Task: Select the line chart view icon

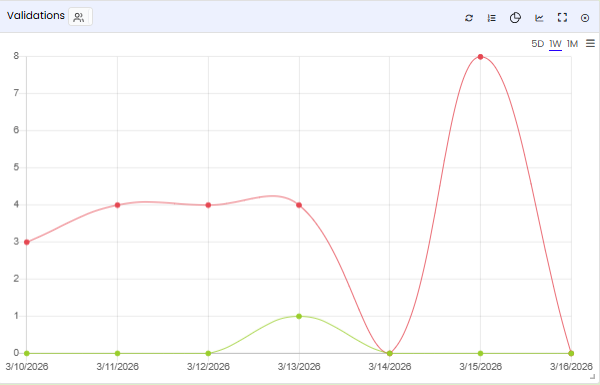Action: coord(539,18)
